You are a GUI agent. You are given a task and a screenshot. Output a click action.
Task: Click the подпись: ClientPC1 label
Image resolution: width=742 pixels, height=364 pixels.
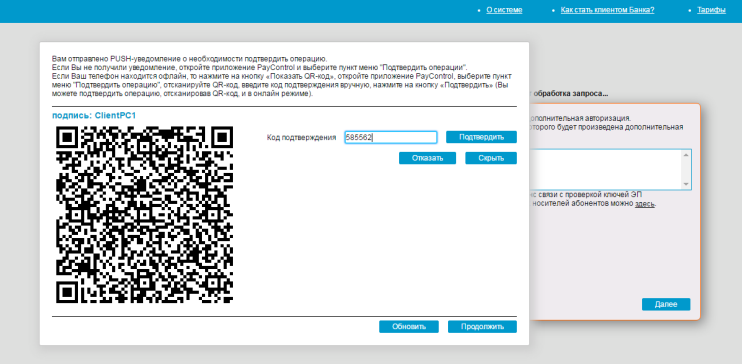pyautogui.click(x=94, y=115)
